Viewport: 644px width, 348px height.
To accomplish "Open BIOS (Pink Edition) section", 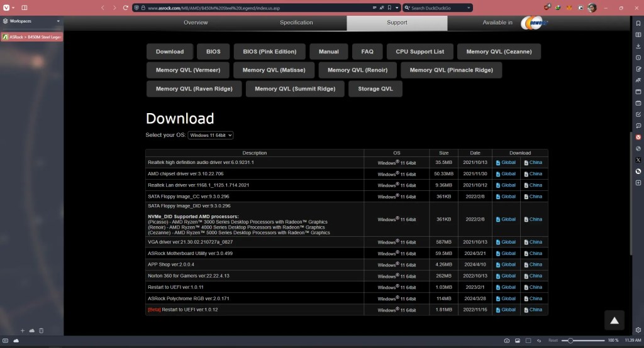I will [x=269, y=52].
